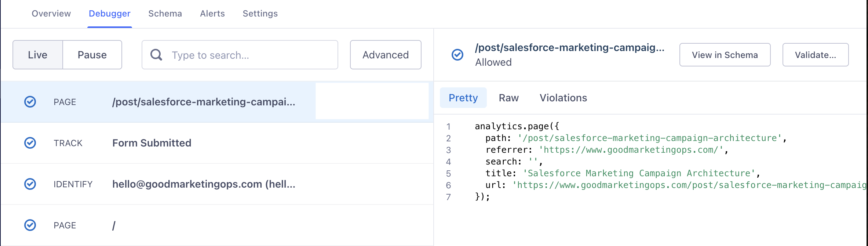The width and height of the screenshot is (868, 246).
Task: Select the /post/salesforce-marketing-campai... event row
Action: tap(217, 102)
